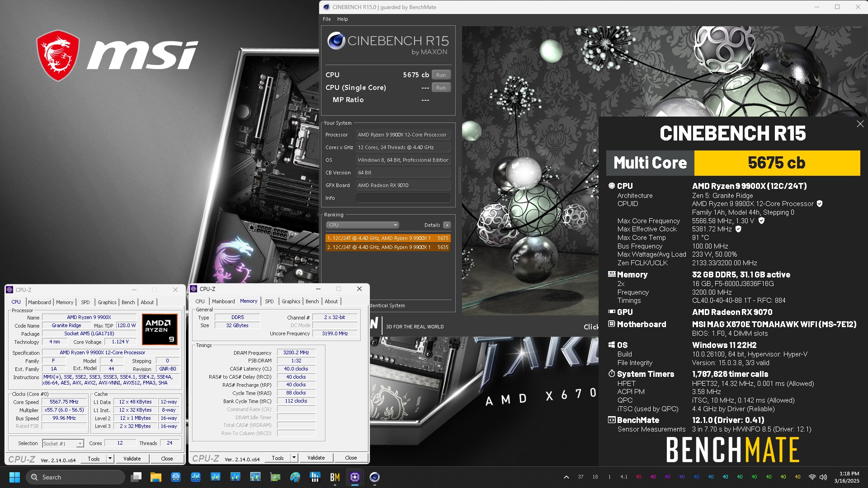Click the purple CPU-Z chip taskbar icon
868x488 pixels.
click(355, 477)
